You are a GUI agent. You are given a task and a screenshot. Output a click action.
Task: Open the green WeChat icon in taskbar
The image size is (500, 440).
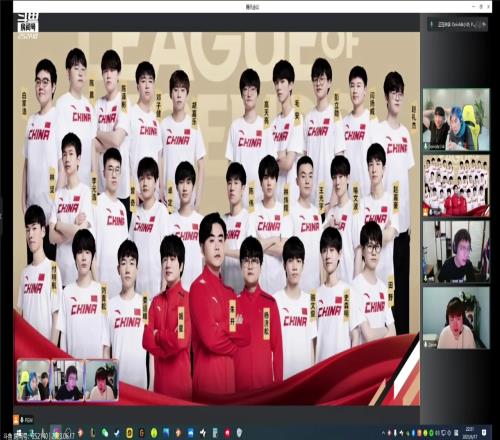[x=105, y=433]
